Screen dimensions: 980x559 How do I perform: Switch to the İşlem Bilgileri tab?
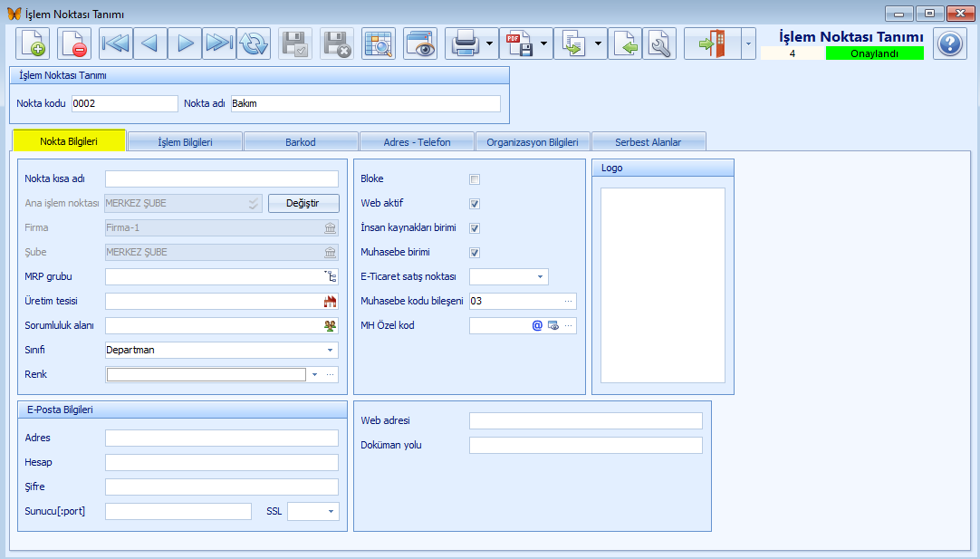click(x=185, y=141)
